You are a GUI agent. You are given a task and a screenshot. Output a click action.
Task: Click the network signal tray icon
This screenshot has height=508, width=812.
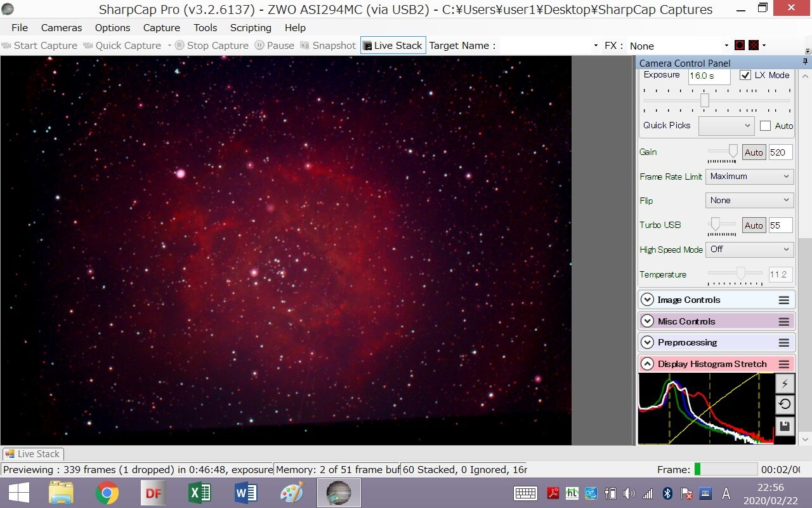click(x=648, y=493)
